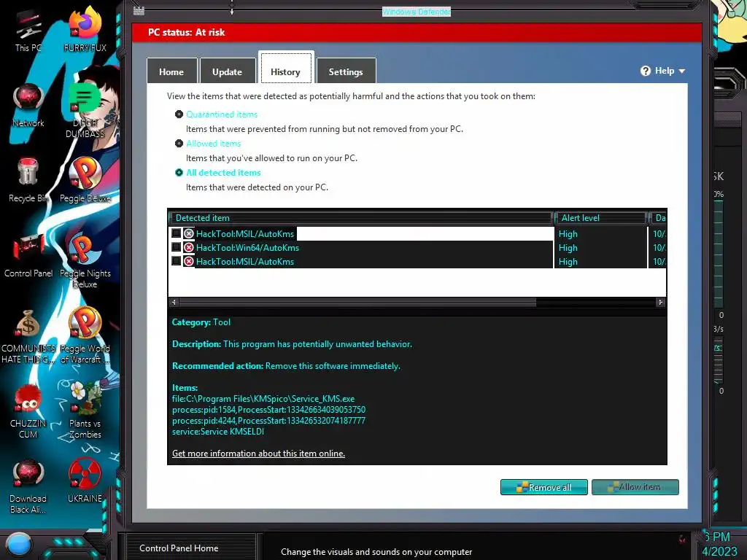Sort by Detected item column header
Image resolution: width=747 pixels, height=560 pixels.
(360, 217)
